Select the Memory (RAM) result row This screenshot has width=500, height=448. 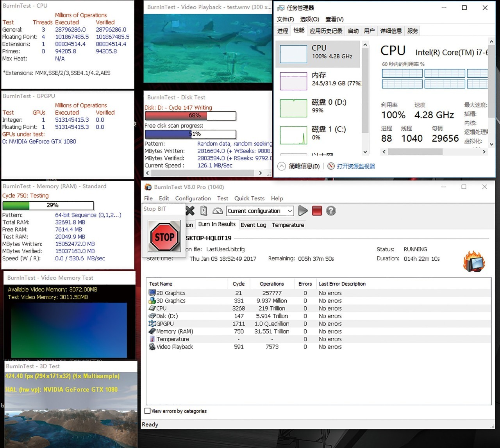175,331
